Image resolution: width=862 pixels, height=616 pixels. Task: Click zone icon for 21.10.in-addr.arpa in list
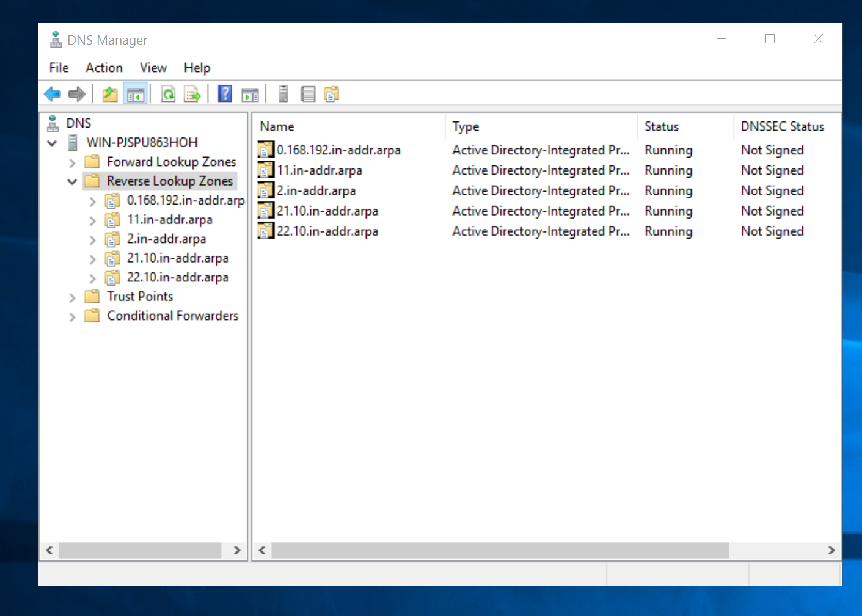point(266,211)
